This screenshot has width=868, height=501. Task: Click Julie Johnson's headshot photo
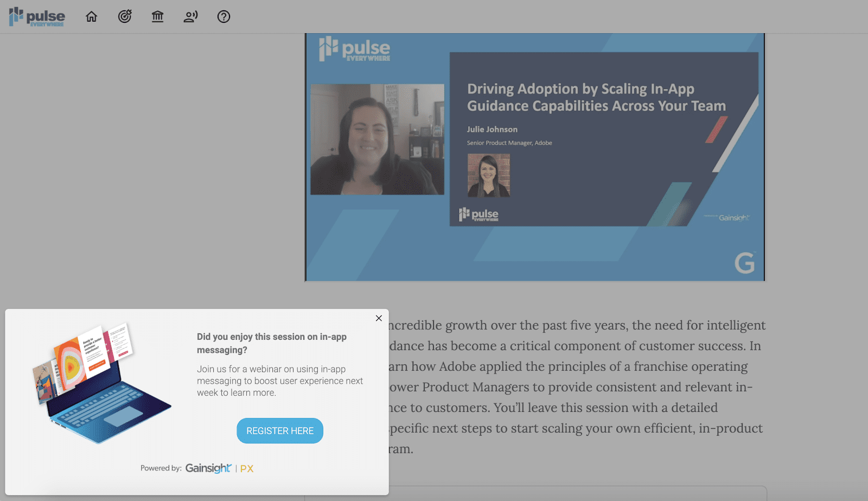[488, 175]
